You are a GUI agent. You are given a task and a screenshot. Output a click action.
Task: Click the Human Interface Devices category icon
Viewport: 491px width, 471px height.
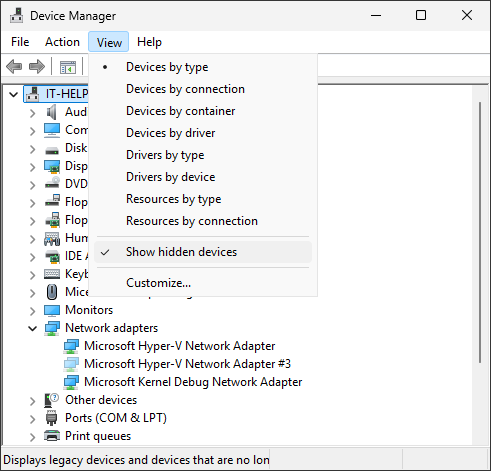click(52, 238)
